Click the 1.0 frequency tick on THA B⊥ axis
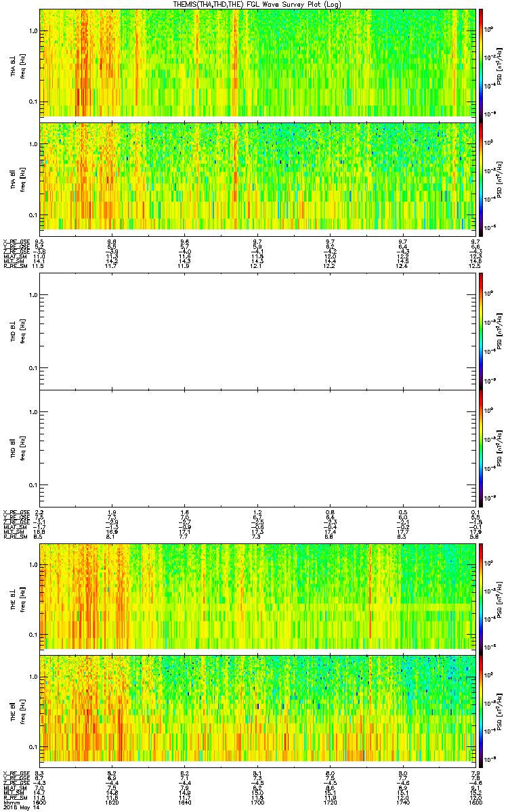 [33, 31]
